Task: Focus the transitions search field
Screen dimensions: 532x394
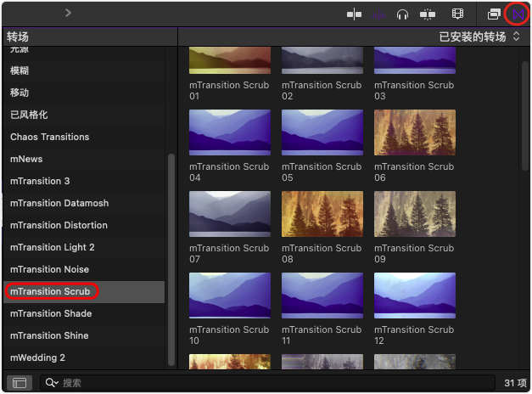Action: 267,383
